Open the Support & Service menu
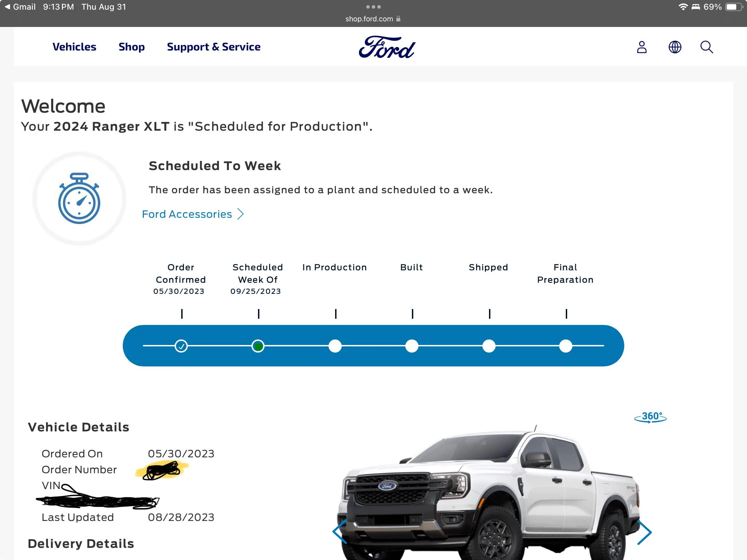The image size is (747, 560). (x=214, y=47)
